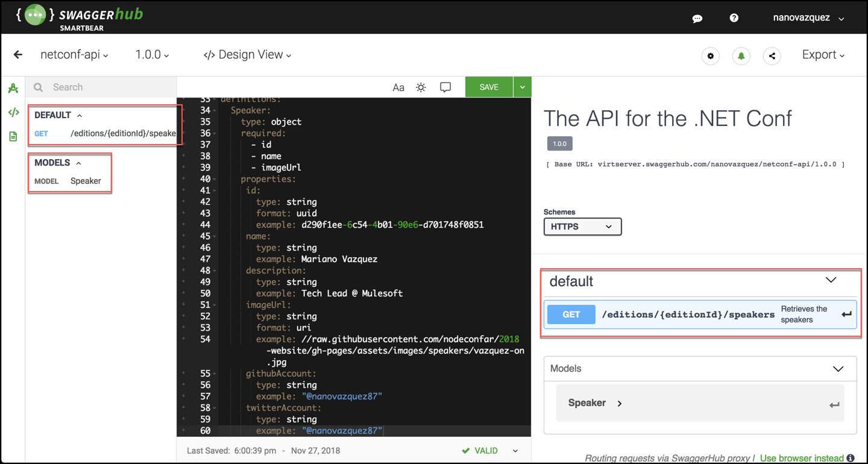Toggle the code editor sidebar icon
Screen dimensions: 868x464
pyautogui.click(x=13, y=112)
